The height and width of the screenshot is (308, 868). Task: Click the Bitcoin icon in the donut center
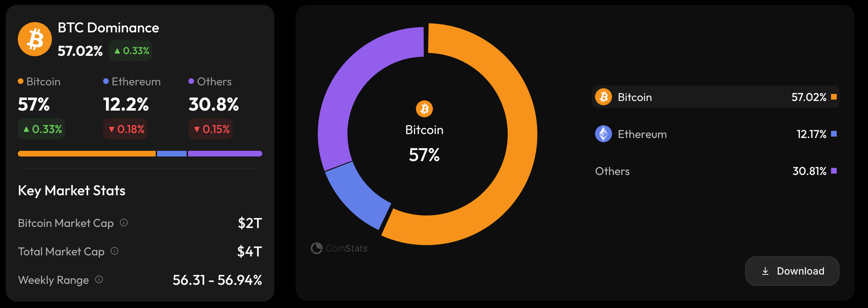pos(424,109)
